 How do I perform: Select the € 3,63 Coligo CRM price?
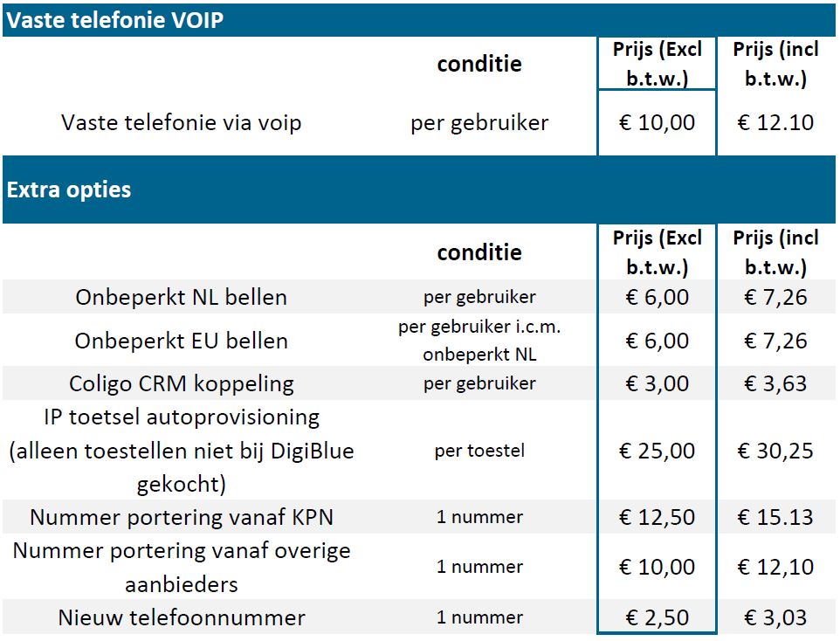(775, 383)
